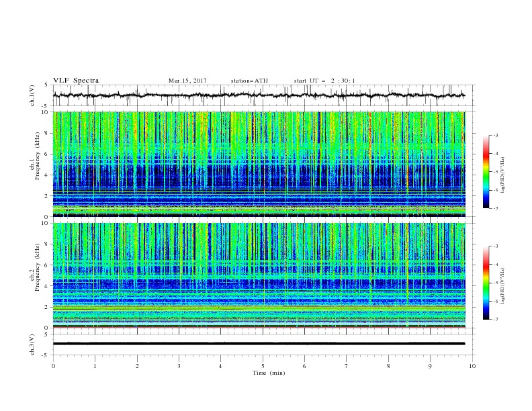Click inside the ch.1 spectrogram panel
This screenshot has height=411, width=532.
tap(259, 164)
